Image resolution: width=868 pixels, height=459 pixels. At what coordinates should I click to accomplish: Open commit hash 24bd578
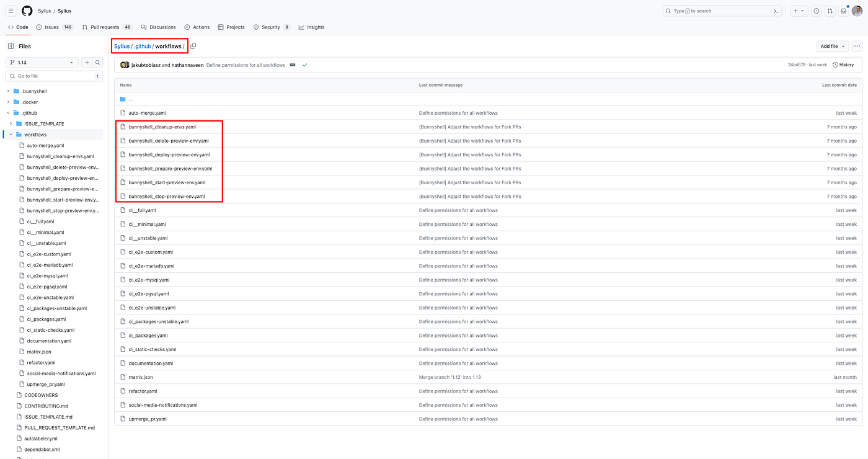[797, 65]
